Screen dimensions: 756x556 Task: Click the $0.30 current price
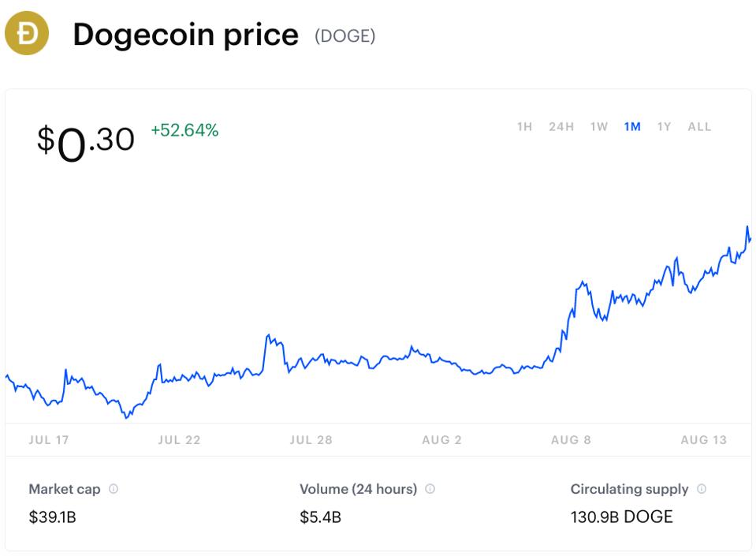[86, 143]
